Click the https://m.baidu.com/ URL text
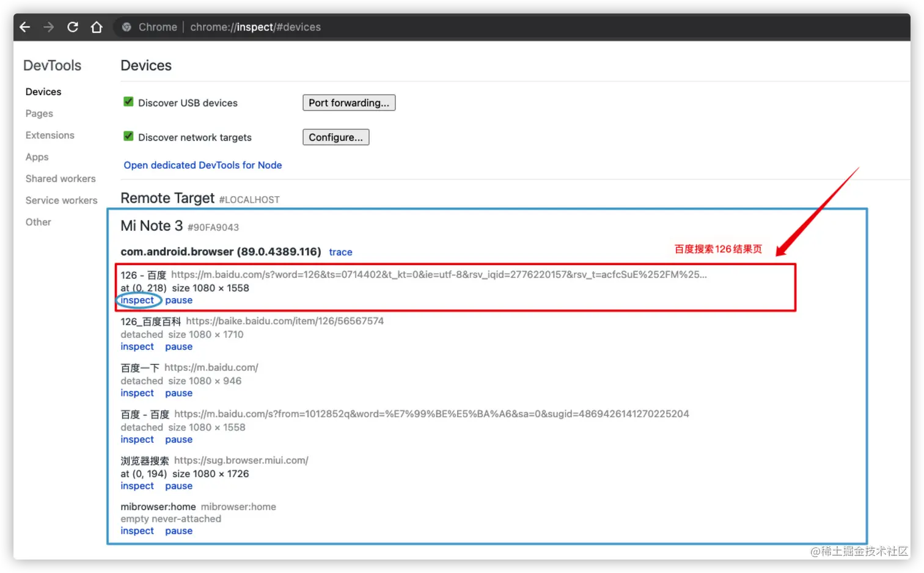924x573 pixels. coord(211,367)
